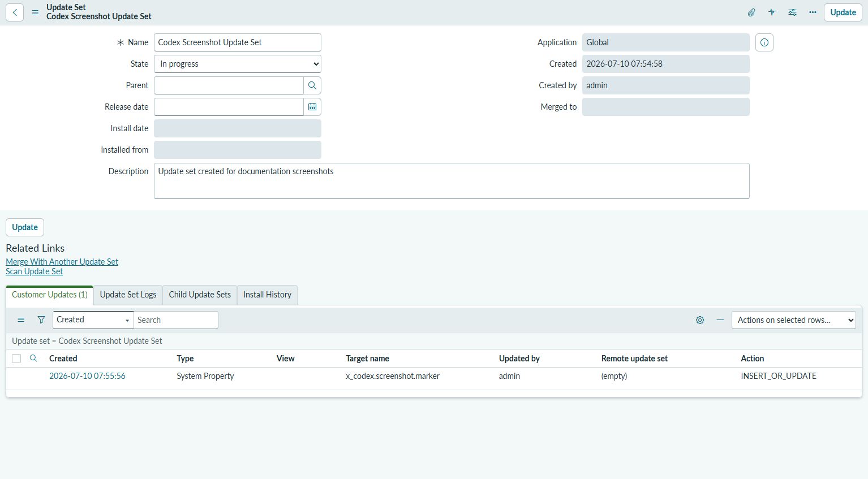The height and width of the screenshot is (479, 868).
Task: Open the form context menu hamburger icon
Action: (x=35, y=12)
